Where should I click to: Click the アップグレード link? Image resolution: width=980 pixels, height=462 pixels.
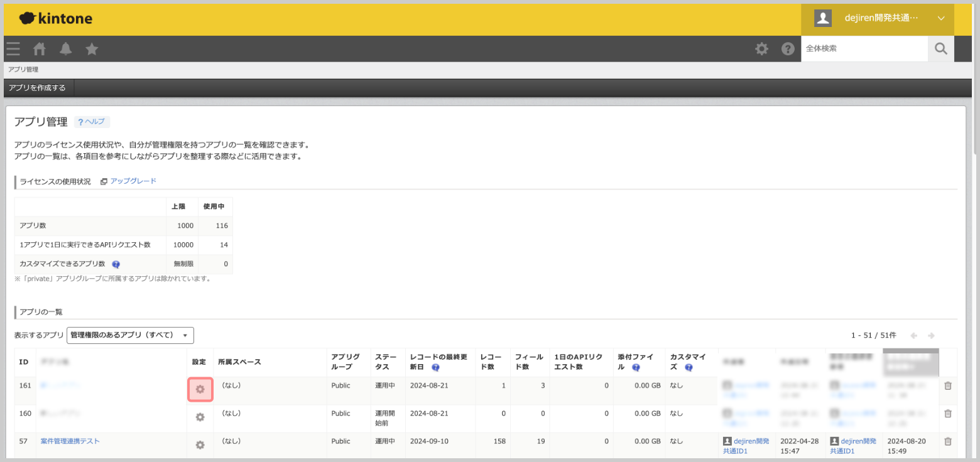[133, 181]
